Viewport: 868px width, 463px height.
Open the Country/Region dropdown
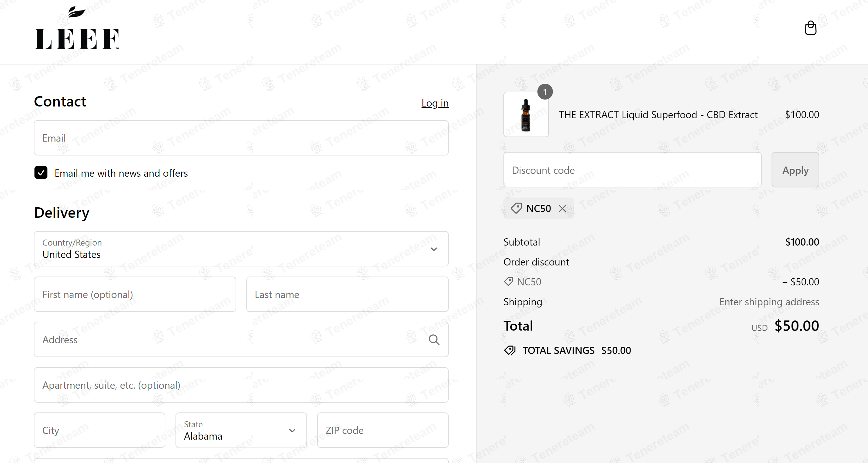click(x=241, y=249)
